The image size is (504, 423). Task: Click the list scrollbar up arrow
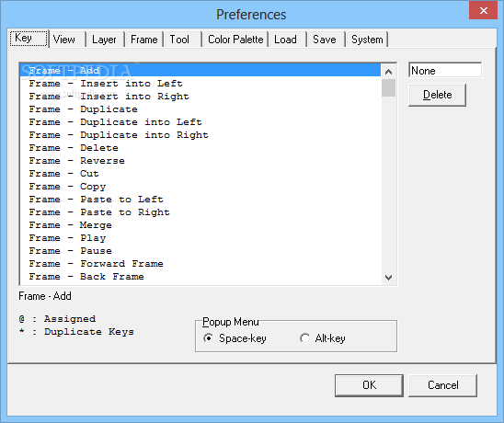[x=389, y=72]
